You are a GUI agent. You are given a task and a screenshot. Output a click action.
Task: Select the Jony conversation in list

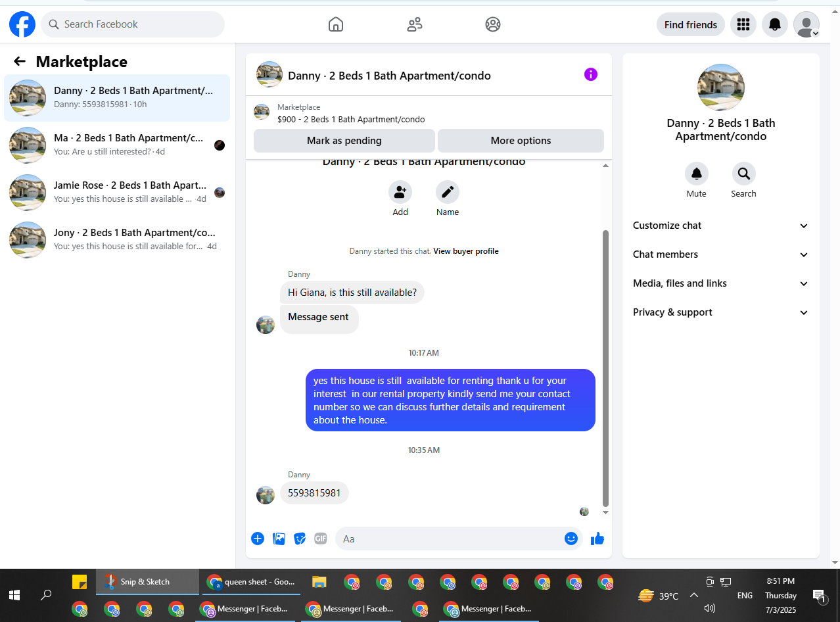(117, 240)
